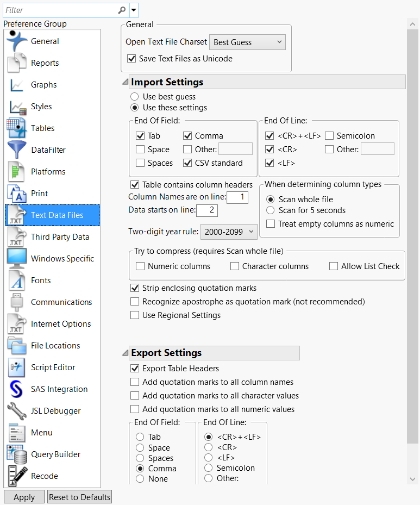Enable Treat empty columns as numeric
This screenshot has width=420, height=505.
coord(271,224)
